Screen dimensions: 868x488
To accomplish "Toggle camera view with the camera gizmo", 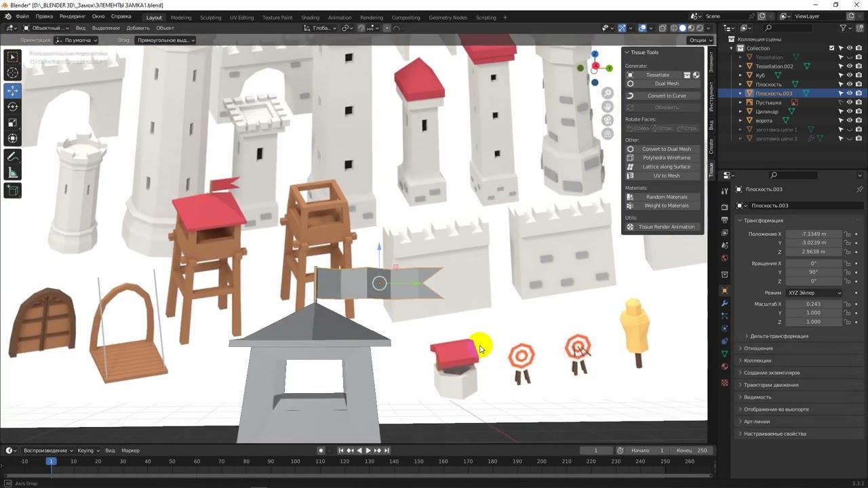I will [608, 121].
